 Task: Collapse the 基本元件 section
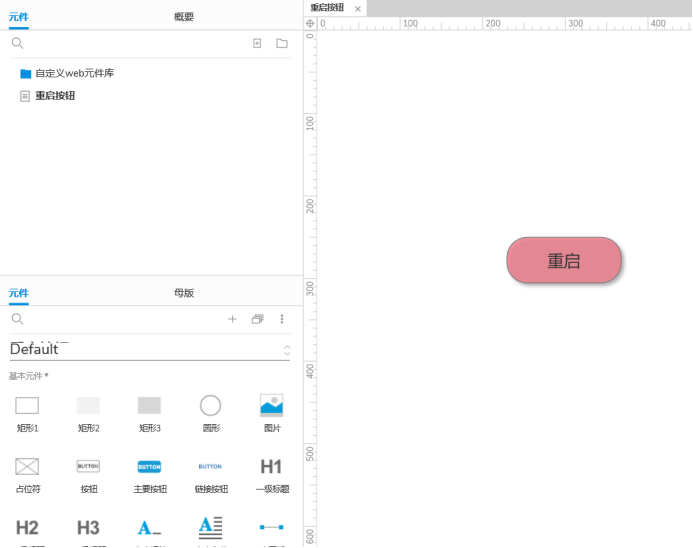click(29, 376)
